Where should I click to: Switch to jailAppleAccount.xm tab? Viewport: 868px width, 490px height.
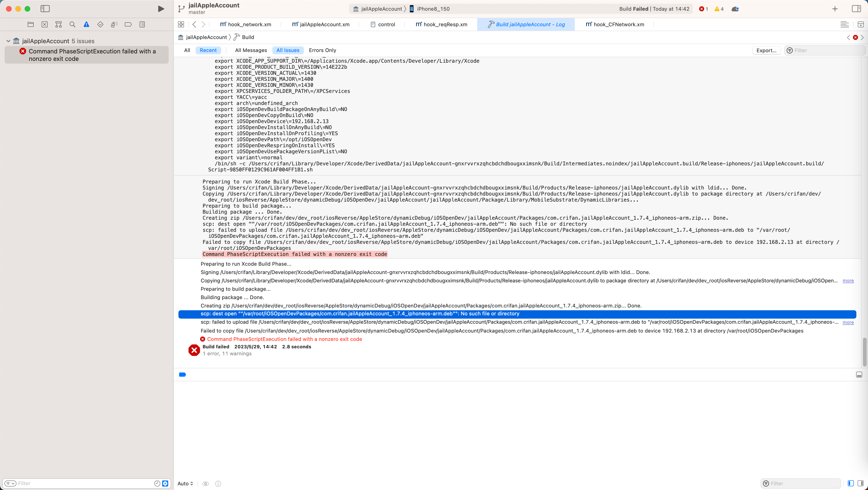pos(320,24)
